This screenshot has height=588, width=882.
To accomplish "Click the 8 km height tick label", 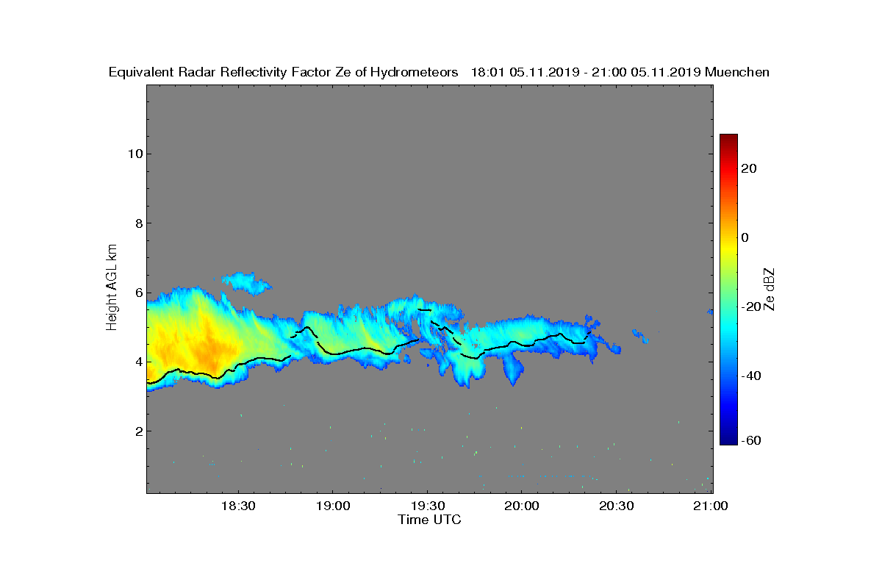I will click(137, 223).
